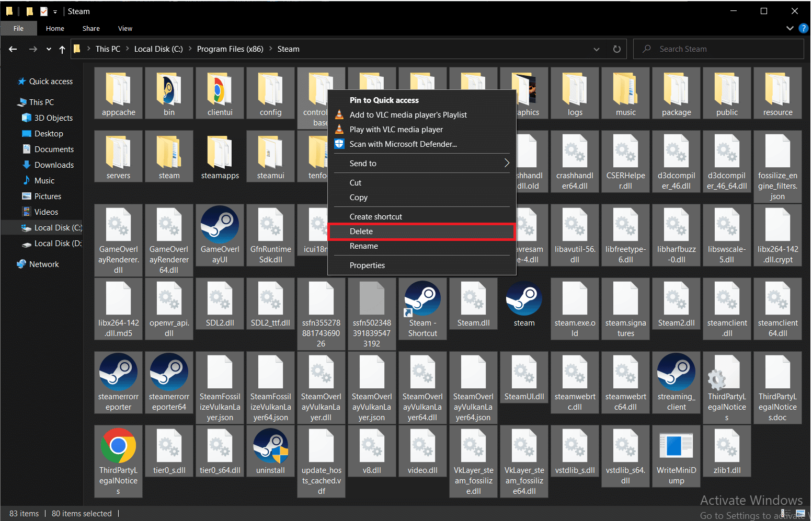Open the View ribbon tab
The height and width of the screenshot is (521, 812).
[x=125, y=29]
